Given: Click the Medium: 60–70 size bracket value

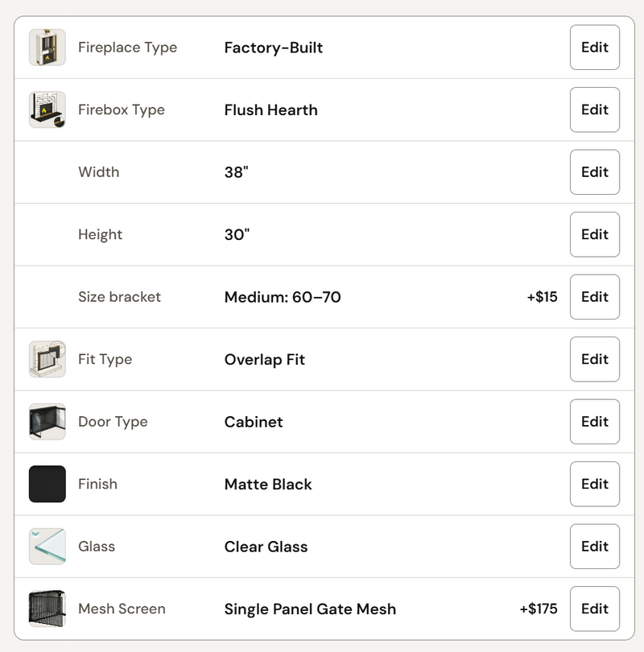Looking at the screenshot, I should tap(283, 297).
